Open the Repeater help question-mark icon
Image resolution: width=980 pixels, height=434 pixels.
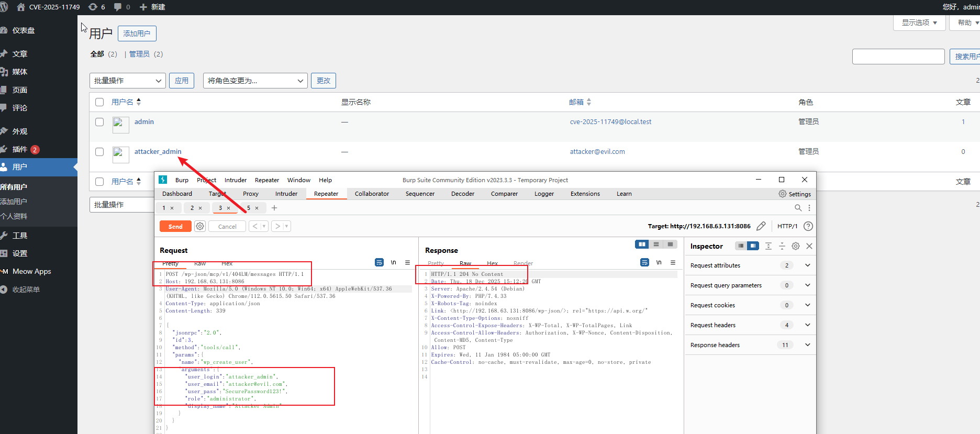click(808, 226)
